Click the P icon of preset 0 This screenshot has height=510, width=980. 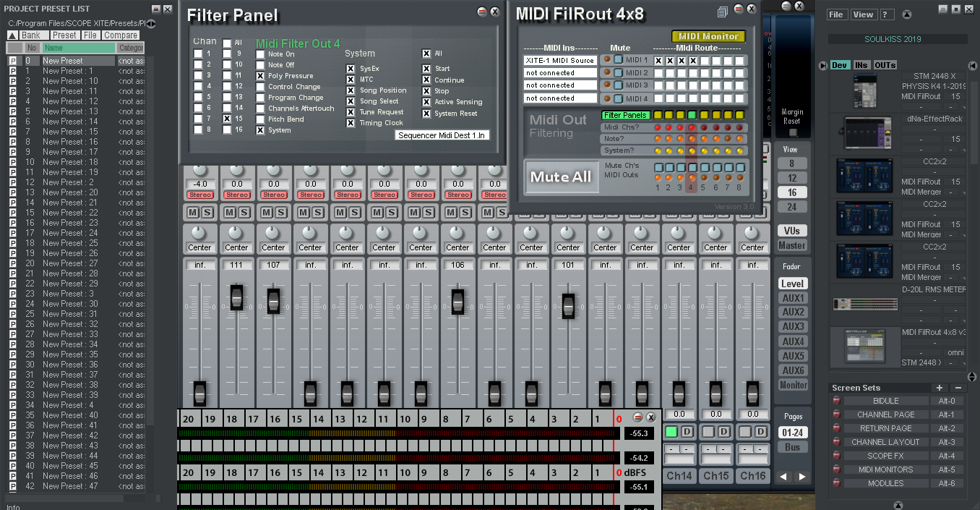(x=12, y=61)
